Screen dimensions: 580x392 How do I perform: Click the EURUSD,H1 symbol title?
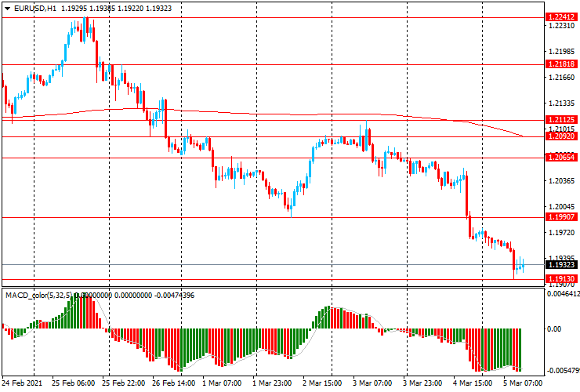pos(35,8)
